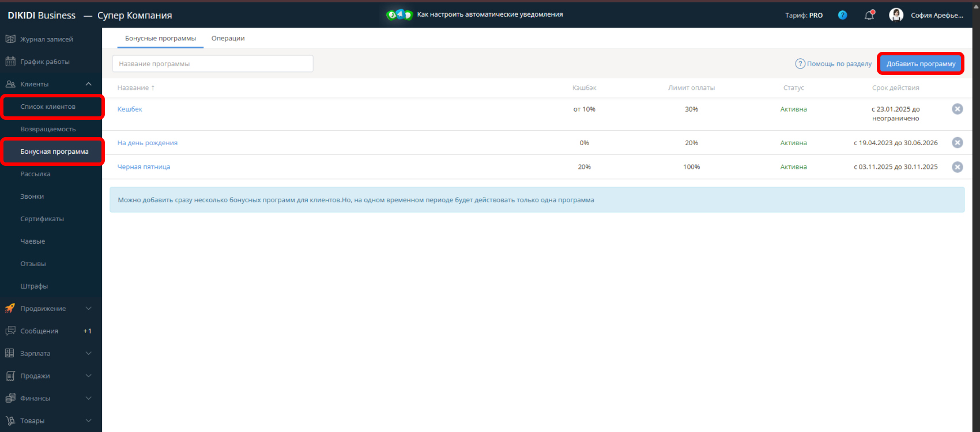Collapse the Клиенты sidebar section
Image resolution: width=980 pixels, height=432 pixels.
click(x=88, y=84)
